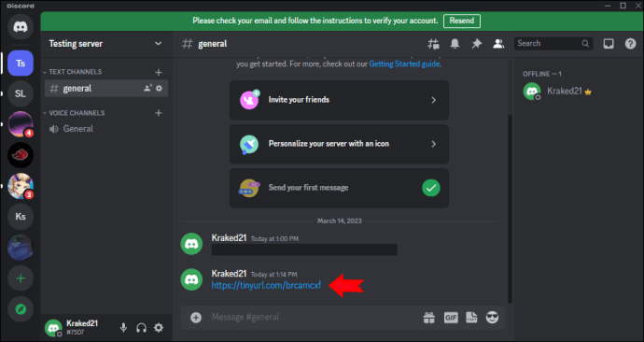The width and height of the screenshot is (644, 342).
Task: Collapse the VOICE CHANNELS category
Action: click(x=75, y=113)
